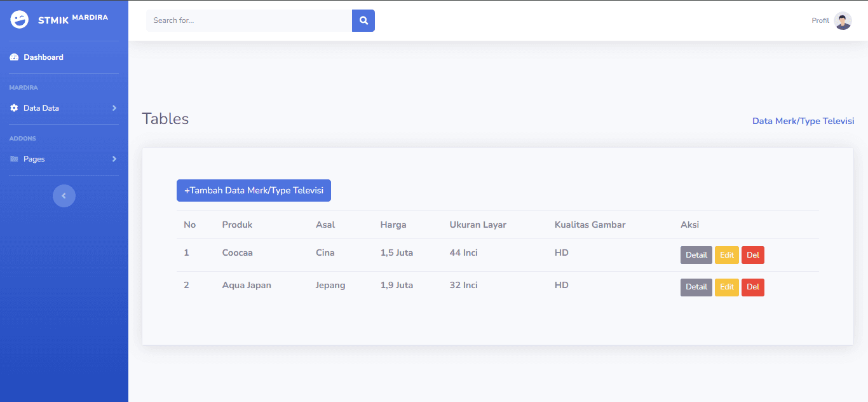Click the smiley logo icon in sidebar

20,20
